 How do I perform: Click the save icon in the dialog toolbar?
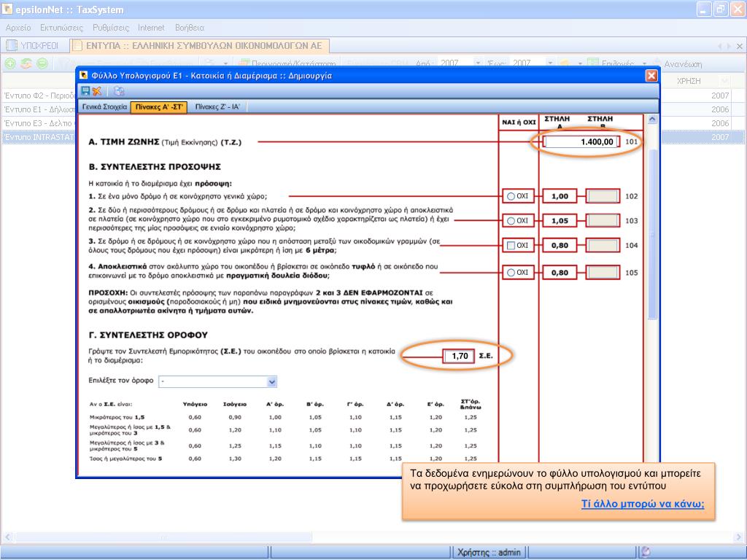(85, 91)
